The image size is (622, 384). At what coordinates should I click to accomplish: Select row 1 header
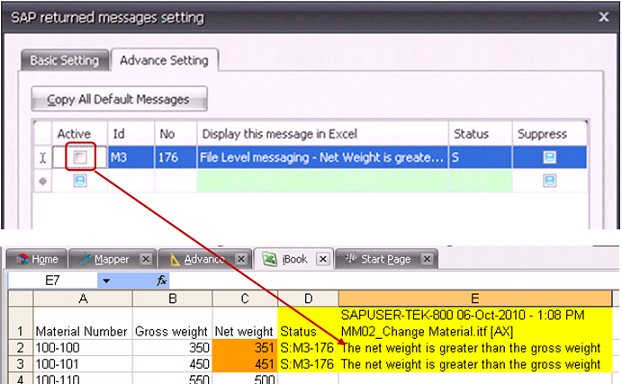coord(20,323)
